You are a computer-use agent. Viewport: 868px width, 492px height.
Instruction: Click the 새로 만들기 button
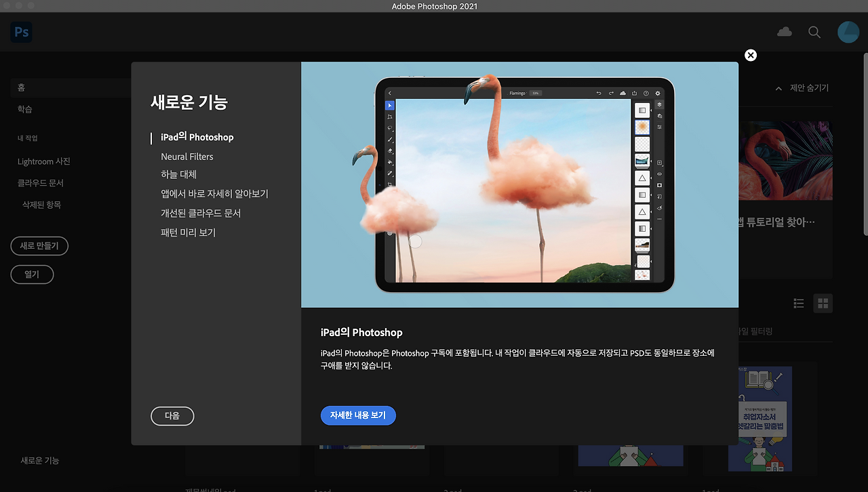[x=39, y=246]
